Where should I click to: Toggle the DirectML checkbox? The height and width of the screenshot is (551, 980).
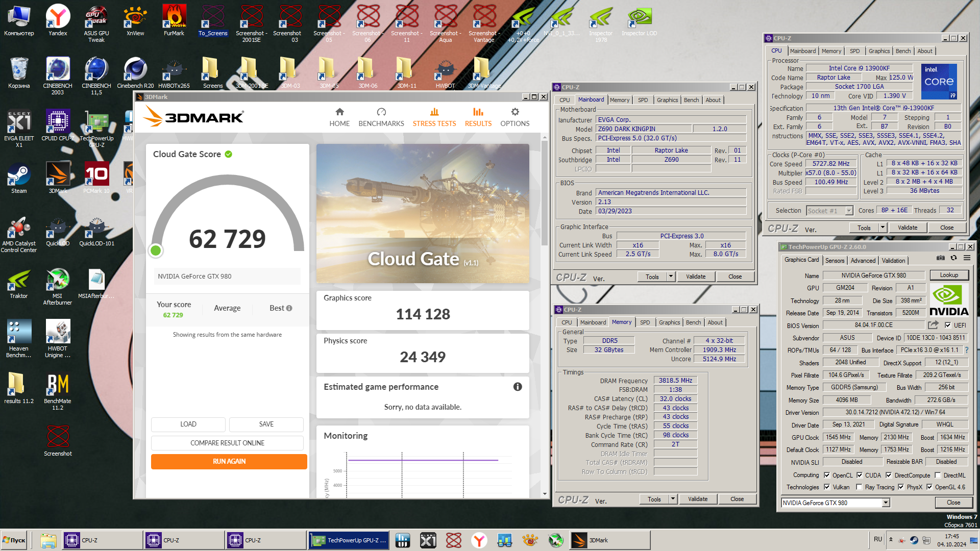click(x=938, y=475)
